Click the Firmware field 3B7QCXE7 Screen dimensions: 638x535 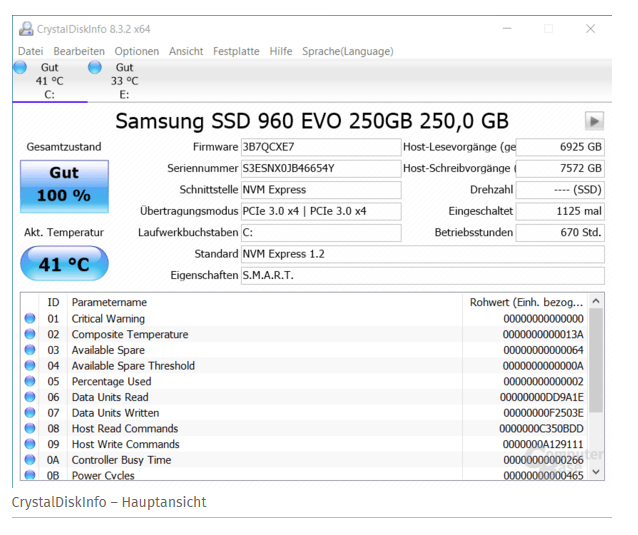coord(321,147)
